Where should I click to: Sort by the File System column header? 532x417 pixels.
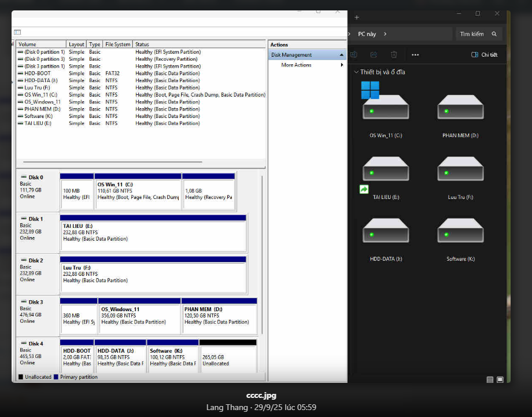[117, 44]
